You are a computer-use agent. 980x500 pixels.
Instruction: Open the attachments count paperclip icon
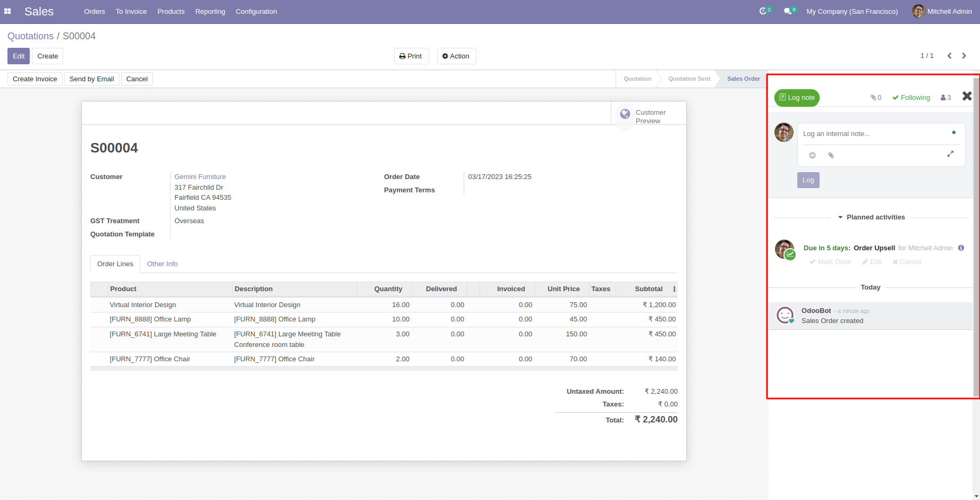(875, 98)
